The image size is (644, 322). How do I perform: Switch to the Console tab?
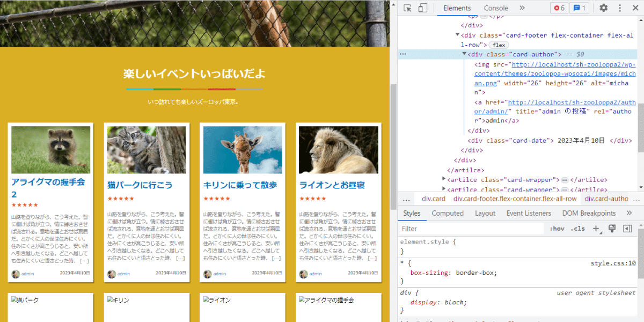click(x=496, y=8)
